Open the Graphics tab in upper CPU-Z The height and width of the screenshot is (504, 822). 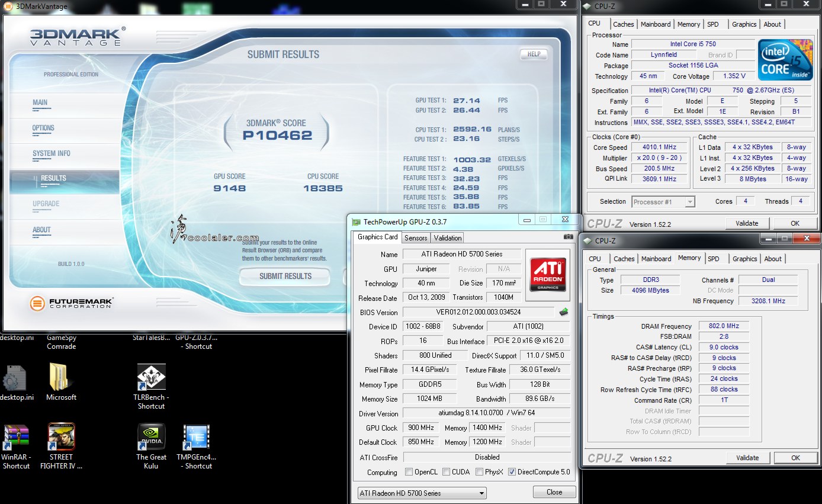(x=744, y=24)
